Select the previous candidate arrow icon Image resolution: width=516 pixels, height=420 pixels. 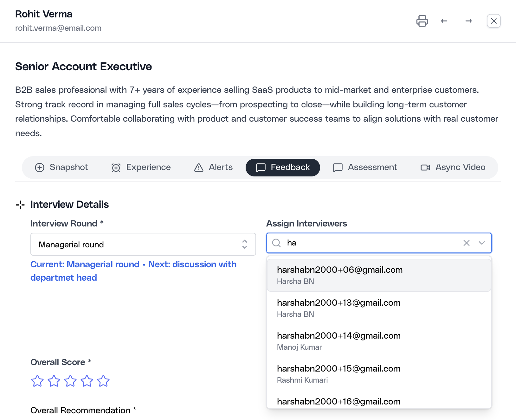[x=444, y=21]
